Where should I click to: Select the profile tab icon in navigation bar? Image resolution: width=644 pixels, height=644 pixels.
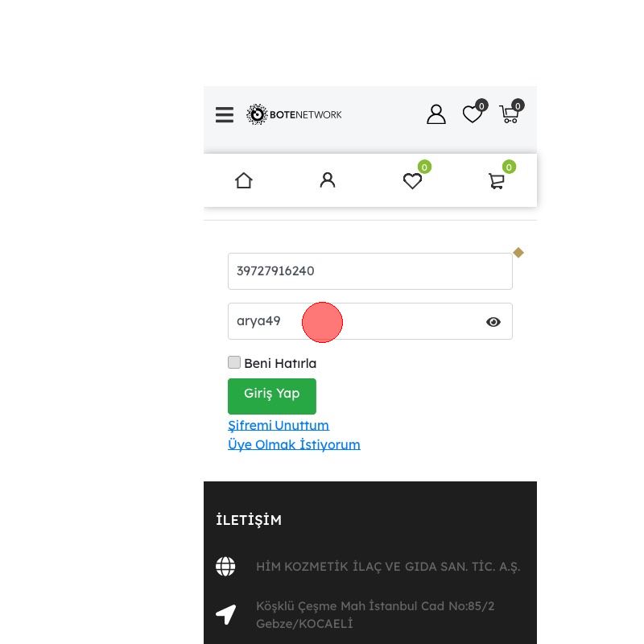click(x=328, y=180)
